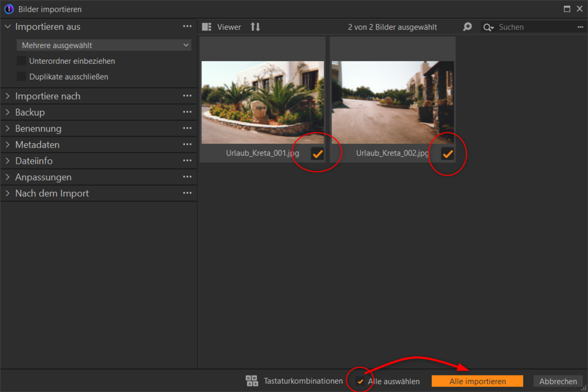Click into the Suchen search field
The image size is (588, 392).
pyautogui.click(x=533, y=27)
